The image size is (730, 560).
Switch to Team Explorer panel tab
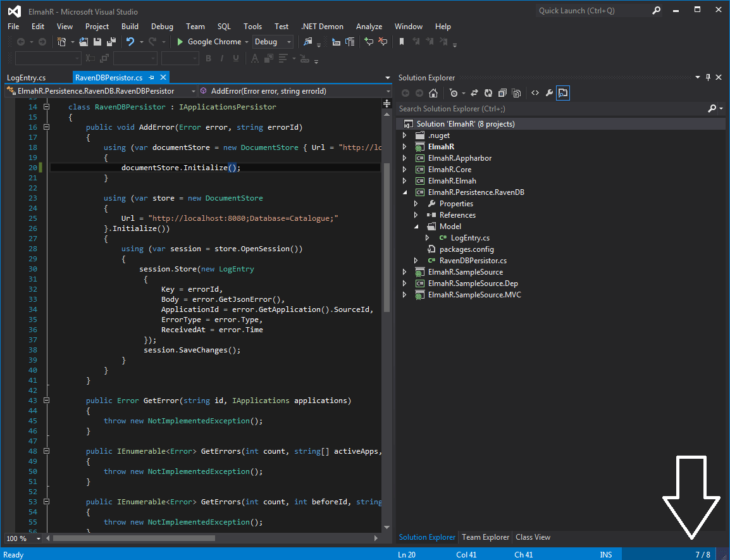point(485,537)
